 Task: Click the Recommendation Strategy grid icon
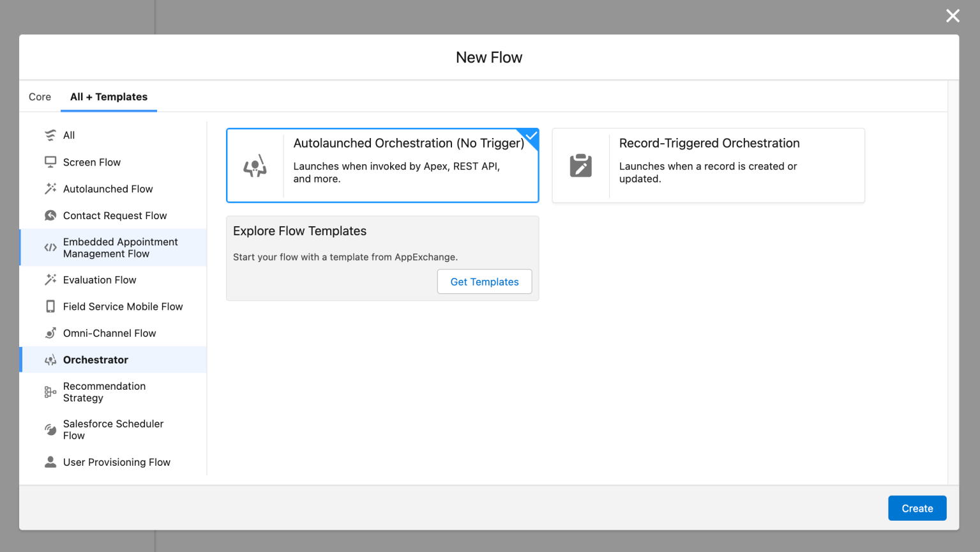coord(50,392)
